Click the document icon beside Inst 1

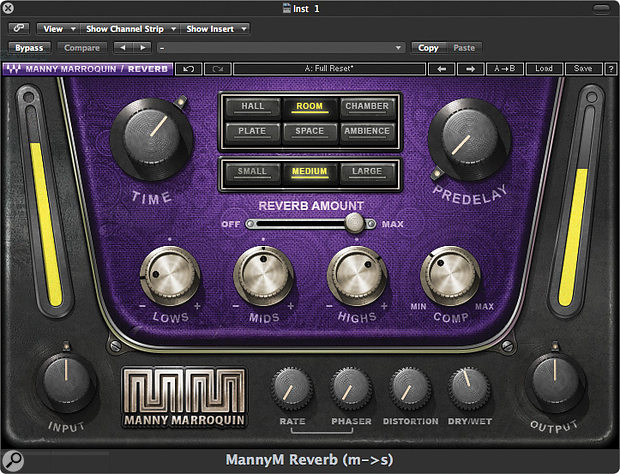click(x=287, y=8)
